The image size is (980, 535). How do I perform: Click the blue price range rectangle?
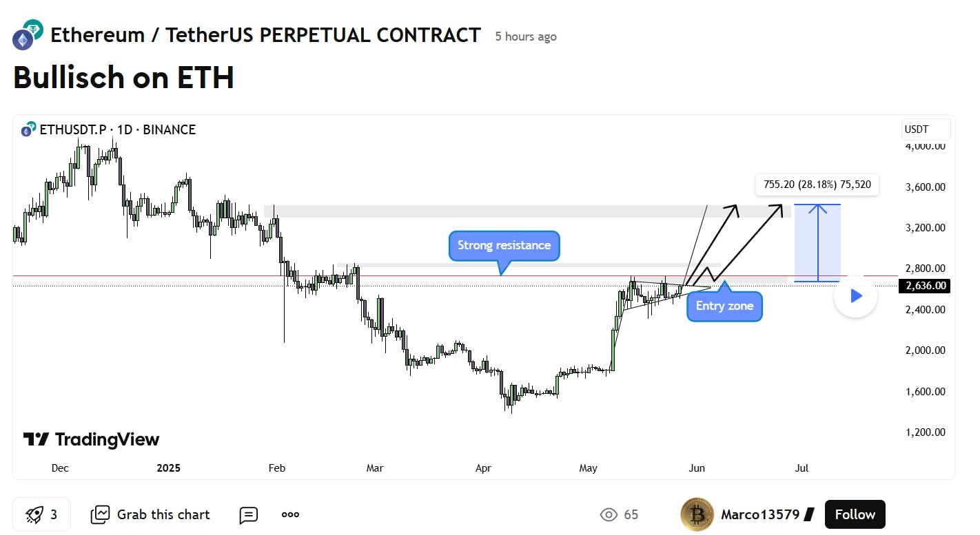817,243
